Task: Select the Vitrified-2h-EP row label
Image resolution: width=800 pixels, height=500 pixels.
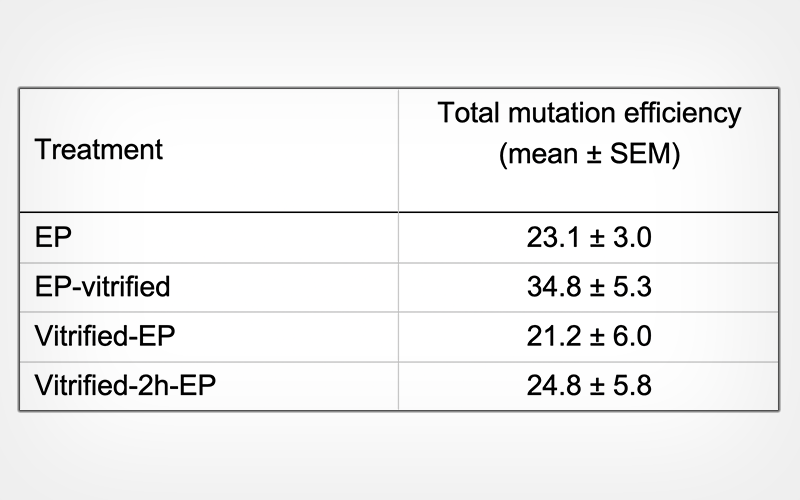Action: click(x=124, y=385)
